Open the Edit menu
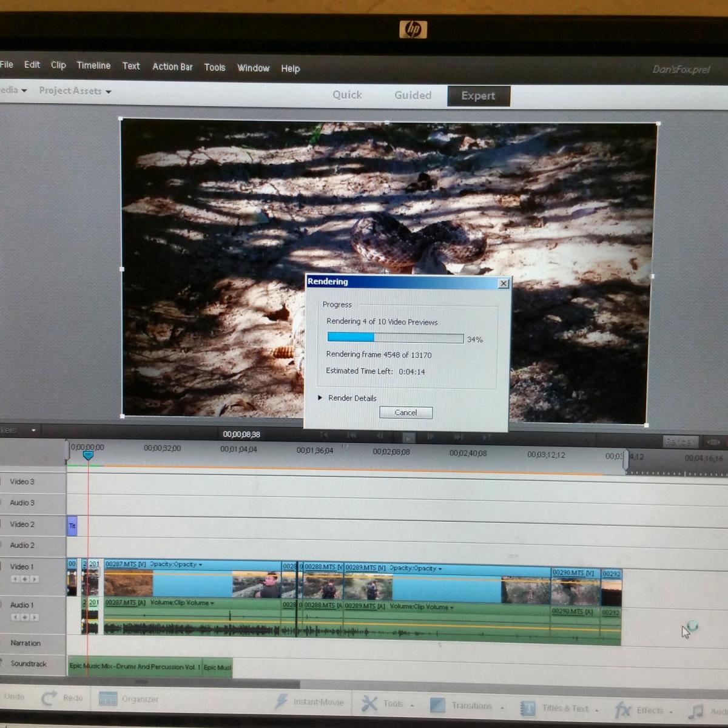 pos(32,64)
